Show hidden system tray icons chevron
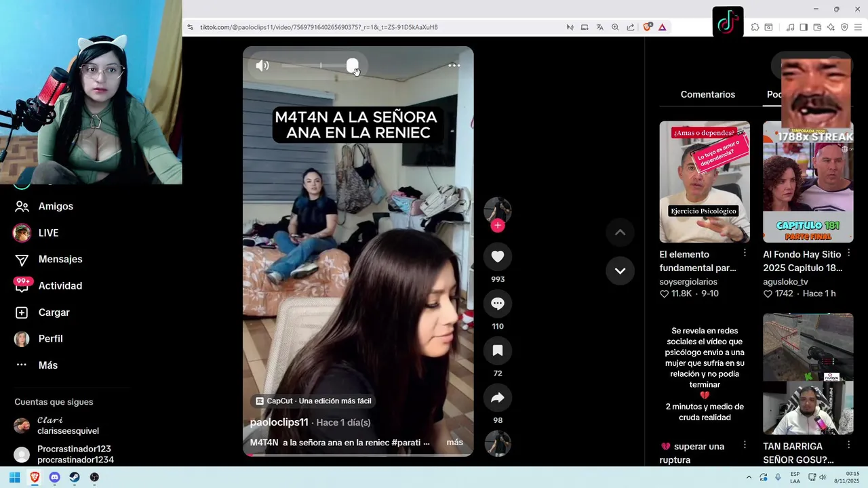The height and width of the screenshot is (488, 868). (x=749, y=477)
